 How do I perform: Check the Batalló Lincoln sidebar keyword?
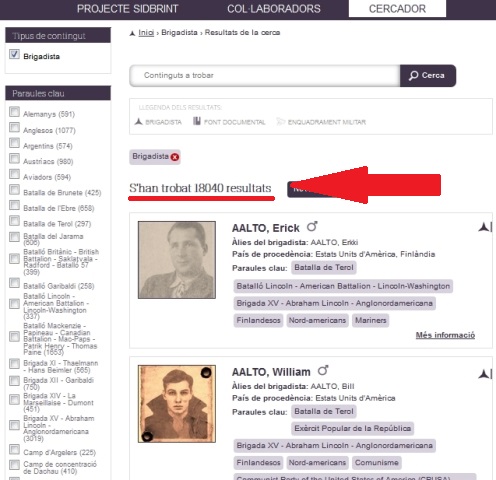click(14, 304)
